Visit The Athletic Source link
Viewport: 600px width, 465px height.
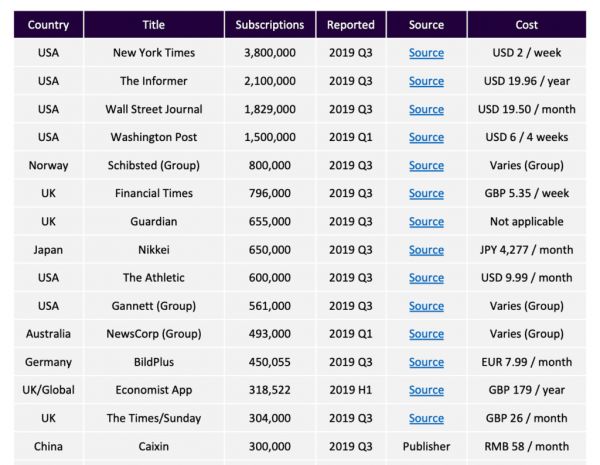(426, 278)
